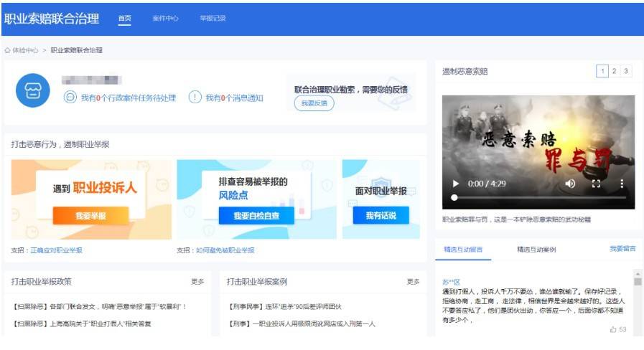Viewport: 644px width, 350px height.
Task: Switch to 精选互动案例 tab
Action: 536,250
